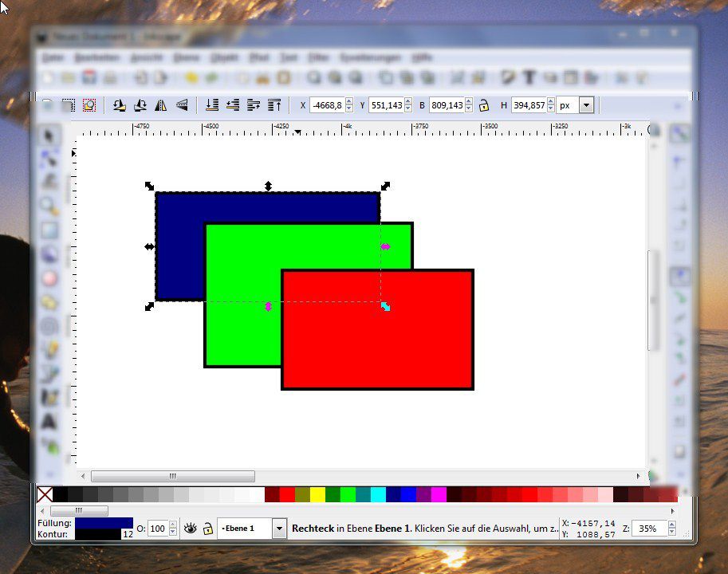The width and height of the screenshot is (728, 574).
Task: Pick the Zoom magnifier tool
Action: click(x=49, y=206)
